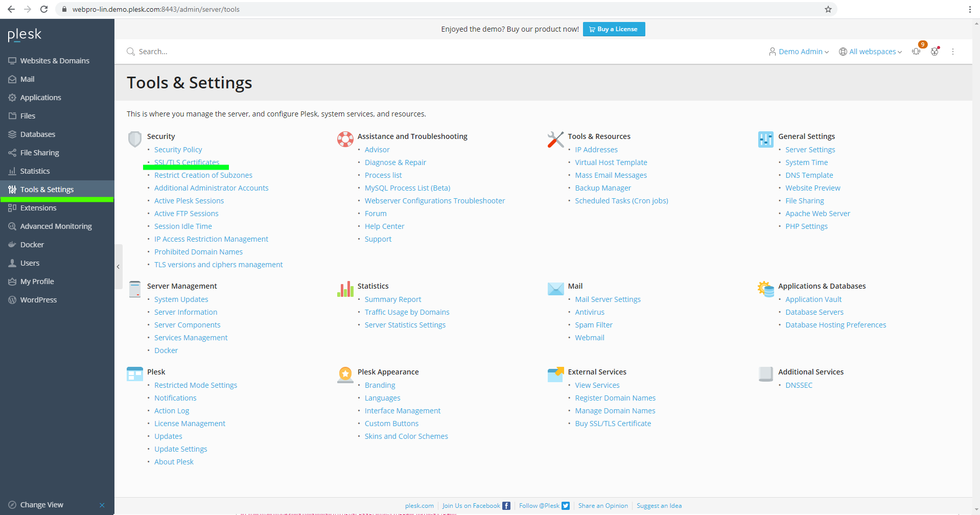Open Advanced Monitoring in sidebar
This screenshot has width=980, height=515.
(x=57, y=226)
